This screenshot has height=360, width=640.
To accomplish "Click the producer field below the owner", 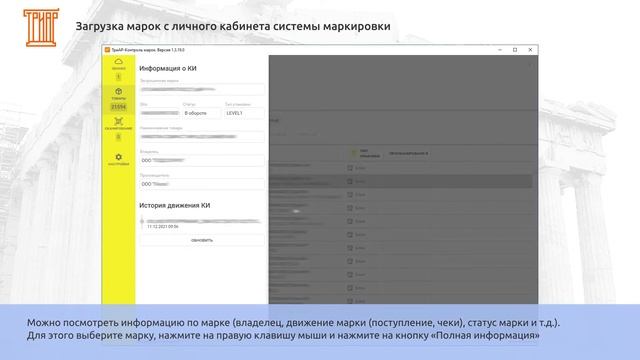I will [202, 184].
